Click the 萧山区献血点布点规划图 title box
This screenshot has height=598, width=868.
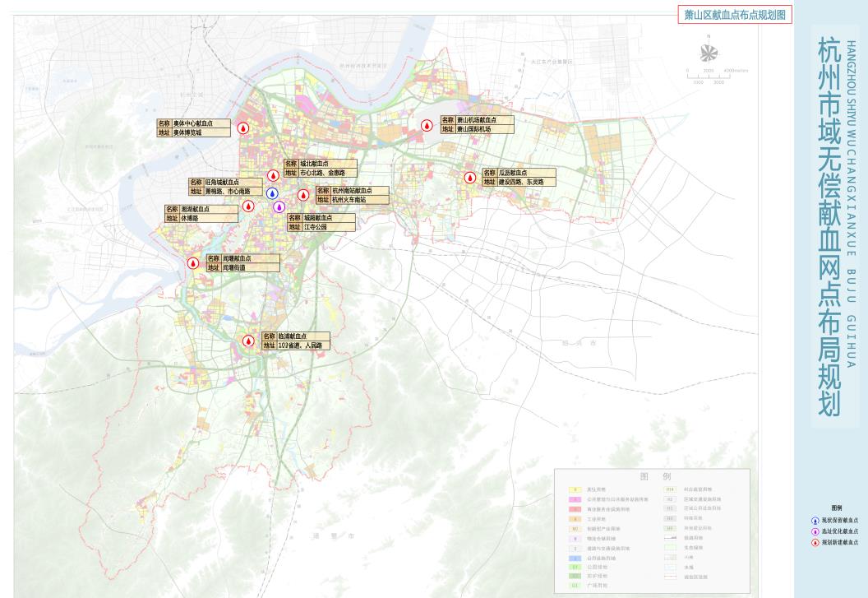tap(735, 15)
